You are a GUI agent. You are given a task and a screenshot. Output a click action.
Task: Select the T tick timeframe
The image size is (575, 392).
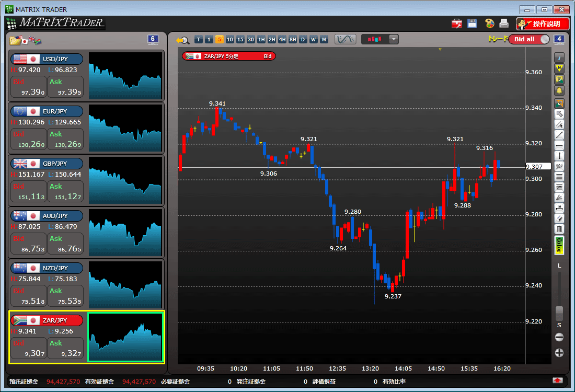pyautogui.click(x=199, y=40)
